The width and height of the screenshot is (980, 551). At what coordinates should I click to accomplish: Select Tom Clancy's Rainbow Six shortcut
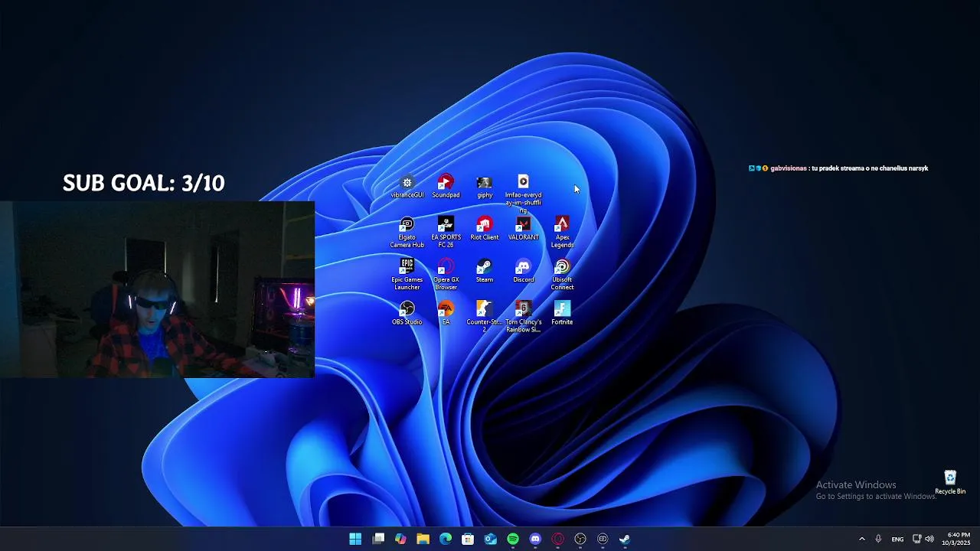point(523,317)
